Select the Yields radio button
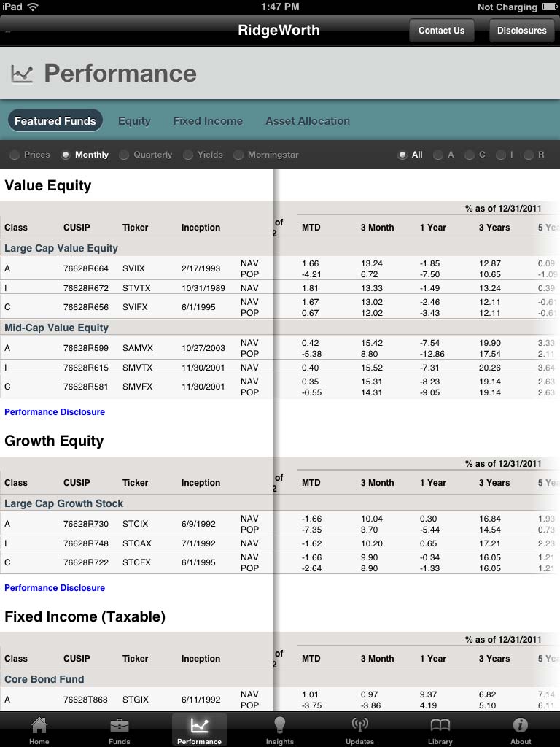560x747 pixels. point(188,155)
